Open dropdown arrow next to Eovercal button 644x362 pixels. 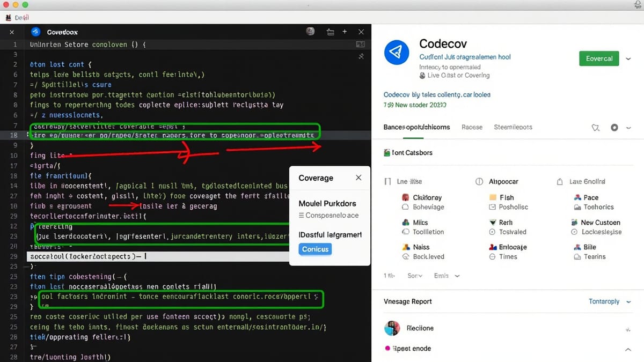pyautogui.click(x=628, y=58)
